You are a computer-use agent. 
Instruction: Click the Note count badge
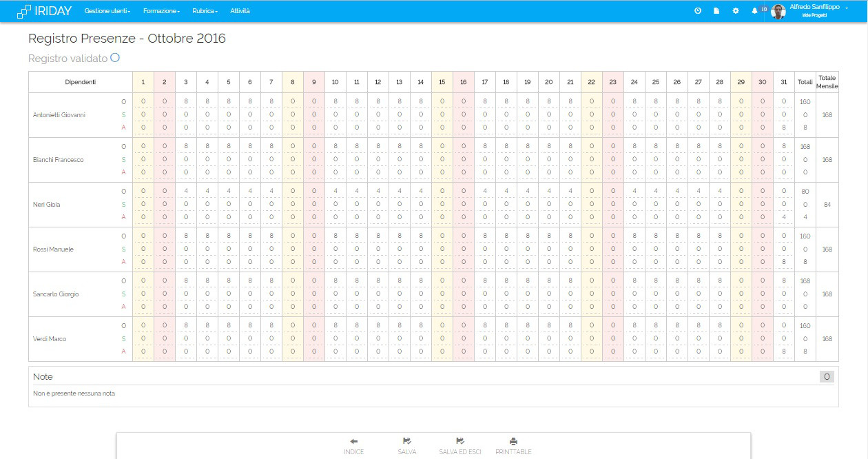(827, 376)
